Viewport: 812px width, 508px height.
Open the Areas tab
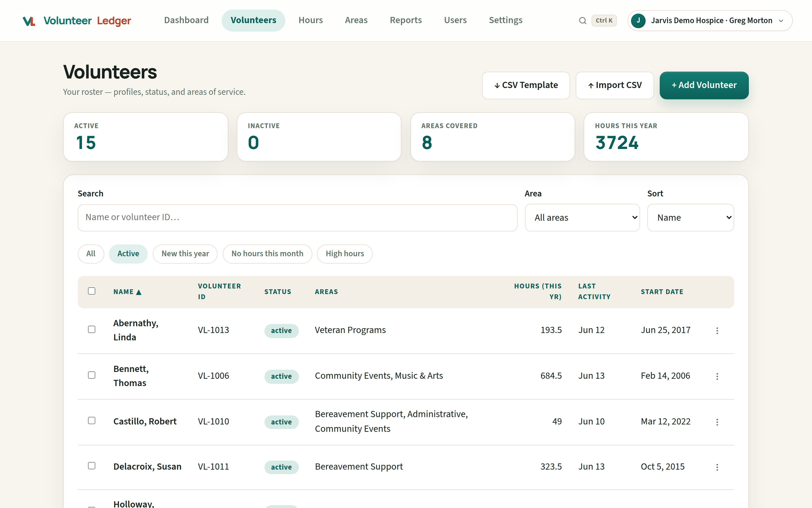356,20
